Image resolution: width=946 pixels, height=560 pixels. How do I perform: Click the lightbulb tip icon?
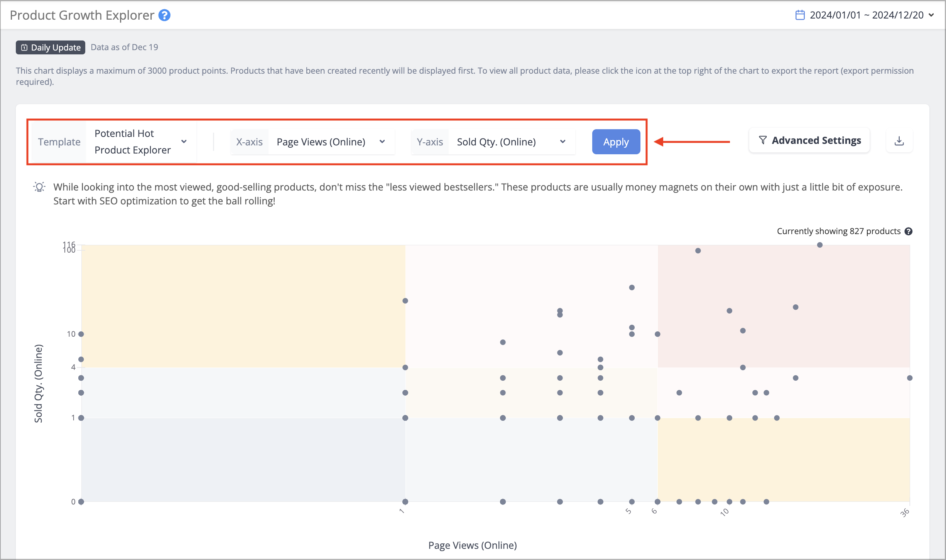39,187
